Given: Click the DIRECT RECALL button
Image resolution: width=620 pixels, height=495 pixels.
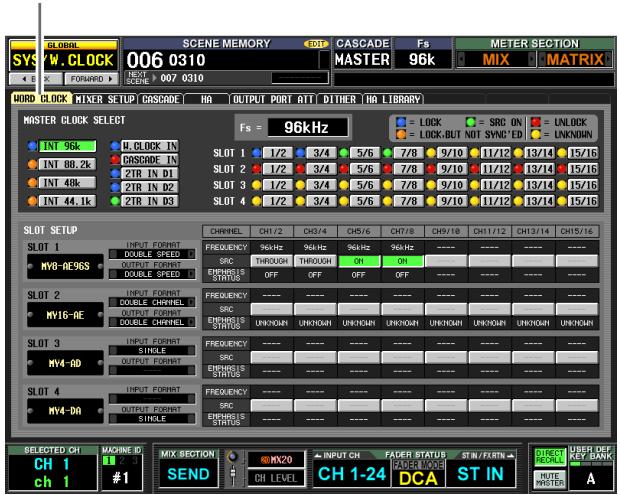Looking at the screenshot, I should coord(549,457).
